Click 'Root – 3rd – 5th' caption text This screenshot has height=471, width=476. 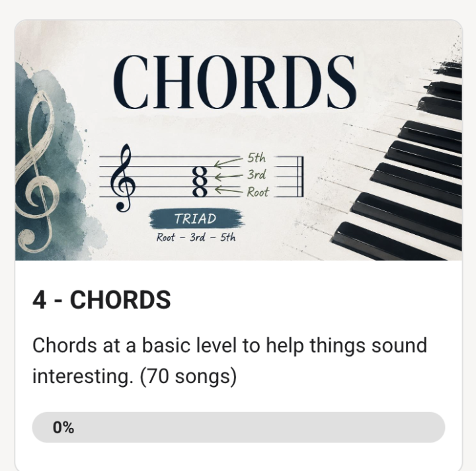click(x=196, y=237)
